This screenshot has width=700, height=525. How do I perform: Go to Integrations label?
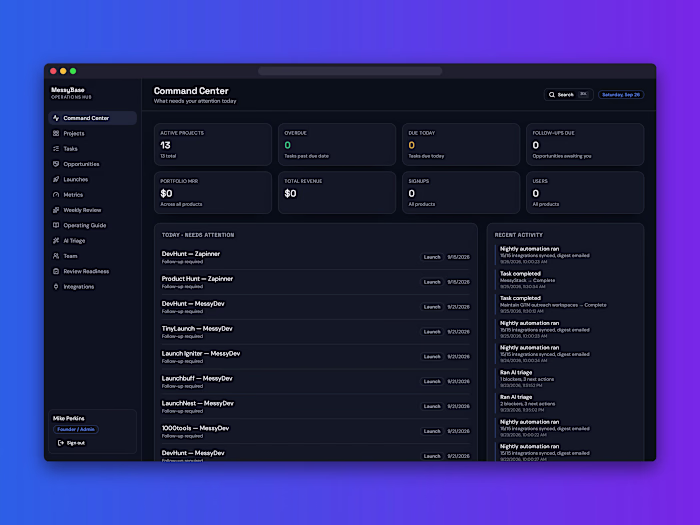tap(79, 287)
